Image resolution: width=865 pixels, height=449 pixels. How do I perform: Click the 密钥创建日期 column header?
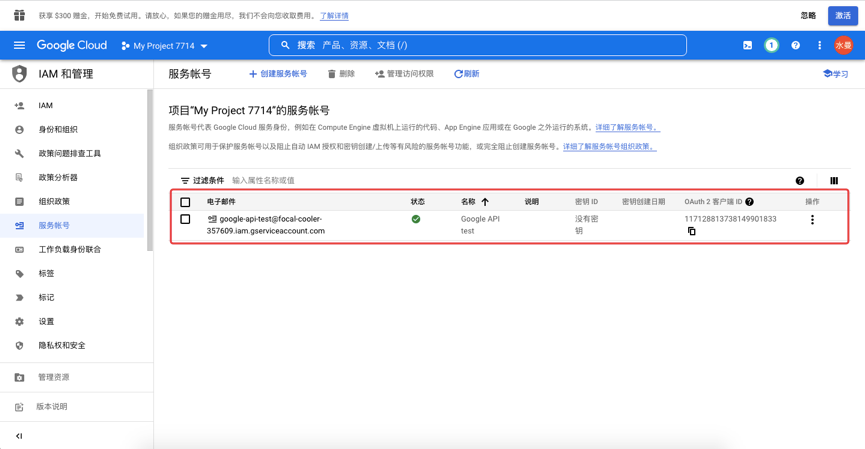(x=644, y=202)
